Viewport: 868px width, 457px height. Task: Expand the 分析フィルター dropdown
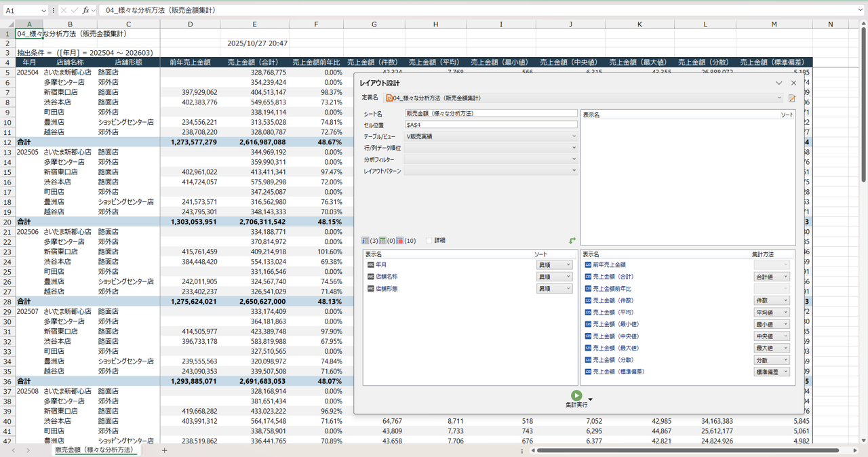490,159
